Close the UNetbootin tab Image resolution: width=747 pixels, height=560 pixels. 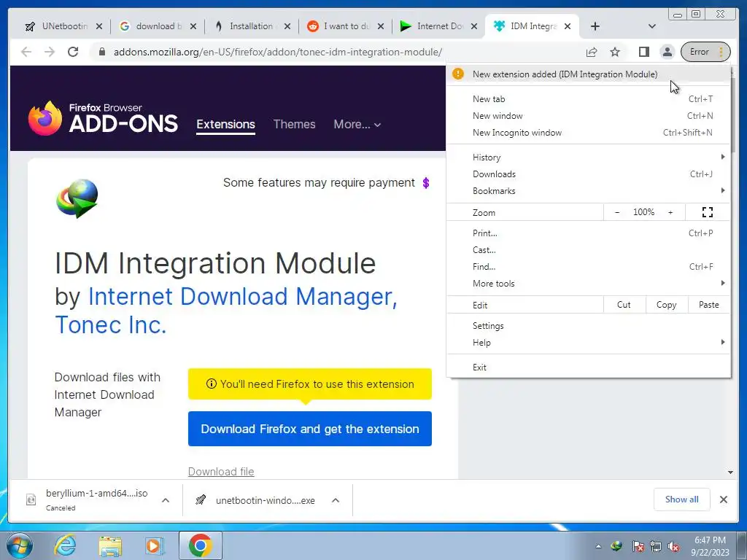98,26
